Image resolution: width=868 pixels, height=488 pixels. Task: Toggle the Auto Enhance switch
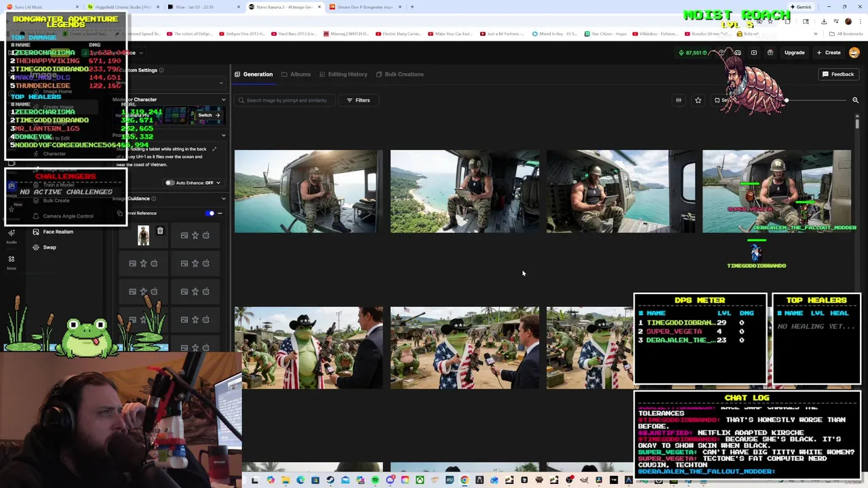[170, 183]
